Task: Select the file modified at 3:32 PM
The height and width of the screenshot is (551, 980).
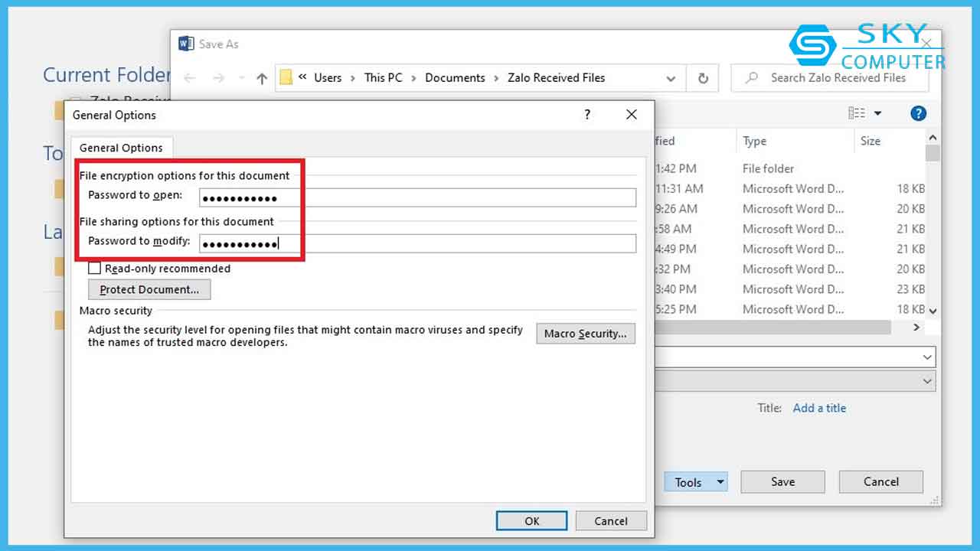Action: click(x=790, y=269)
